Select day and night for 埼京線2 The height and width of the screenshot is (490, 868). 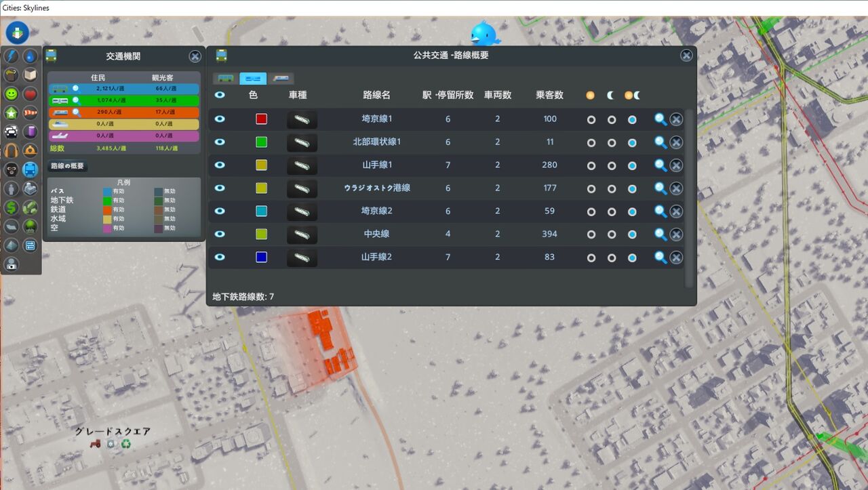(632, 211)
